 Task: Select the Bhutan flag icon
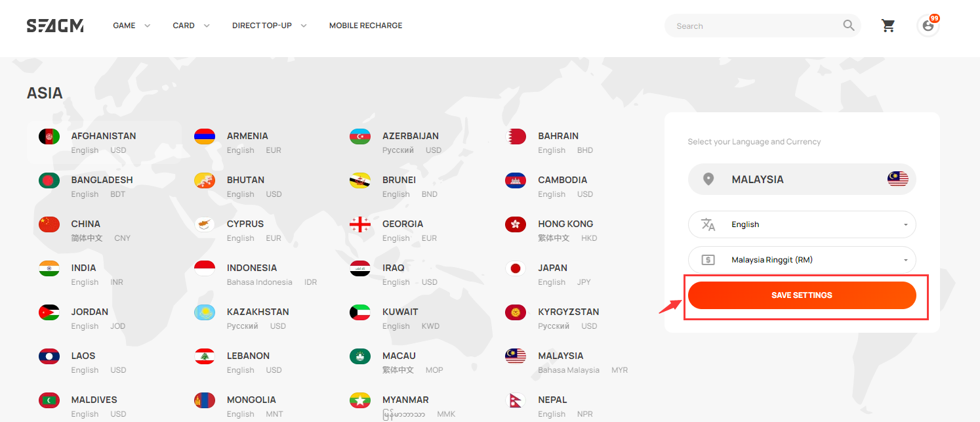coord(205,180)
